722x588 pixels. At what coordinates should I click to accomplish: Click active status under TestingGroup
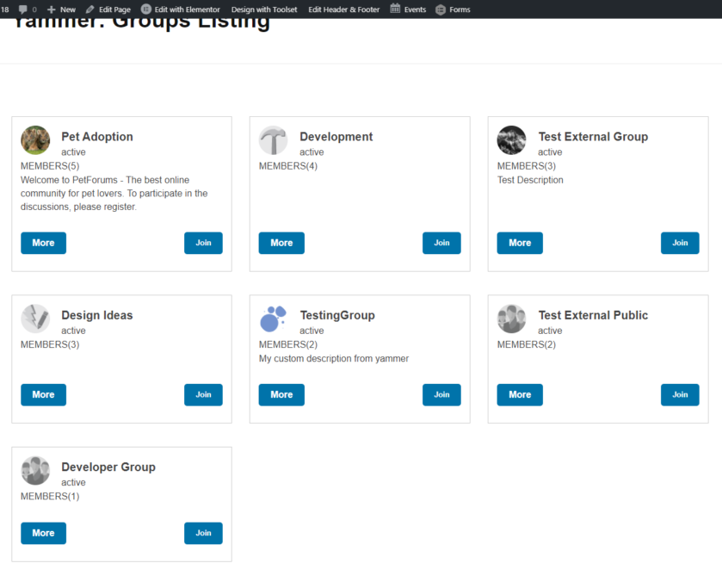[312, 331]
